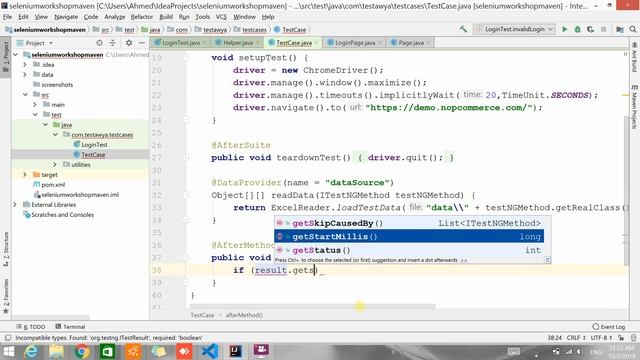
Task: Run LoginTest.invalidLogin with green play icon
Action: click(x=564, y=29)
